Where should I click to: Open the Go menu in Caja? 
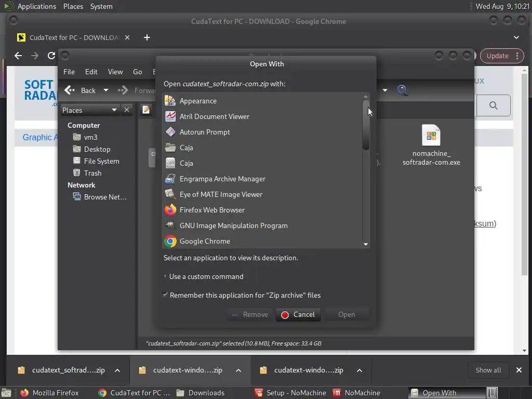[137, 72]
